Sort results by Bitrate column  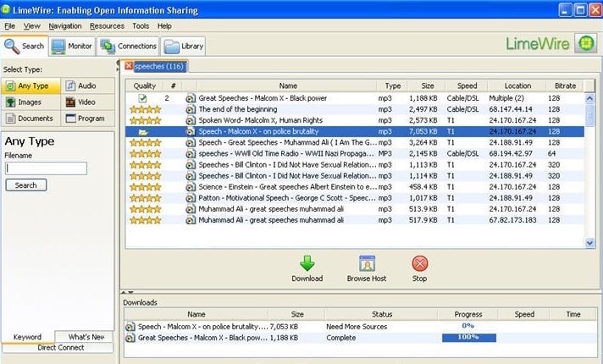pyautogui.click(x=565, y=86)
